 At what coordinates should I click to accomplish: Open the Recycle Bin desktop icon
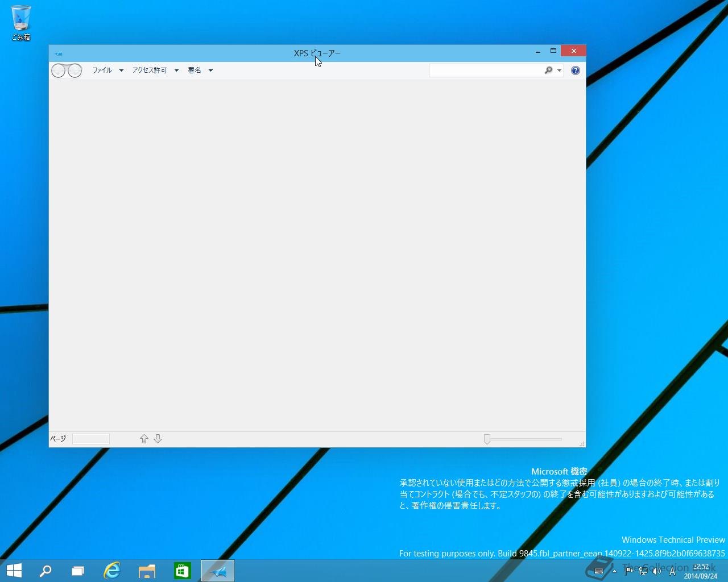21,23
